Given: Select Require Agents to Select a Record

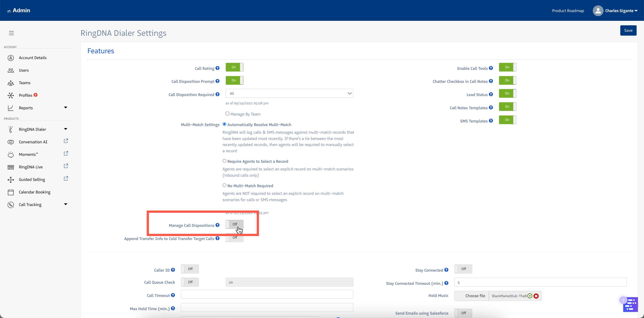Looking at the screenshot, I should (224, 161).
